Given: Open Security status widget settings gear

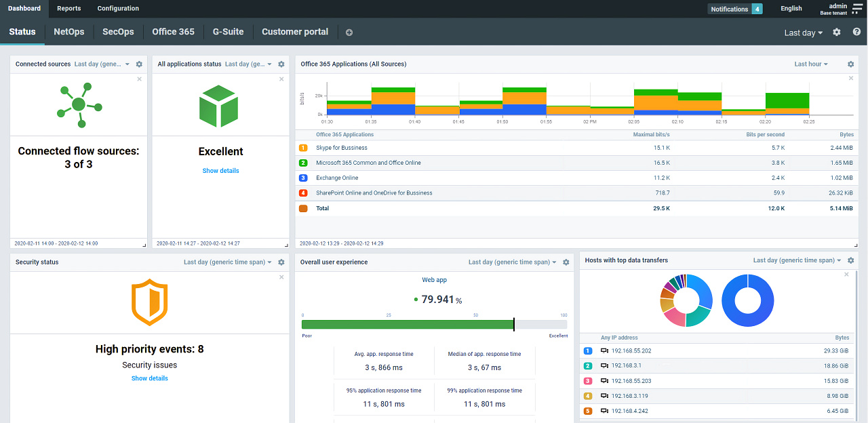Looking at the screenshot, I should point(281,262).
